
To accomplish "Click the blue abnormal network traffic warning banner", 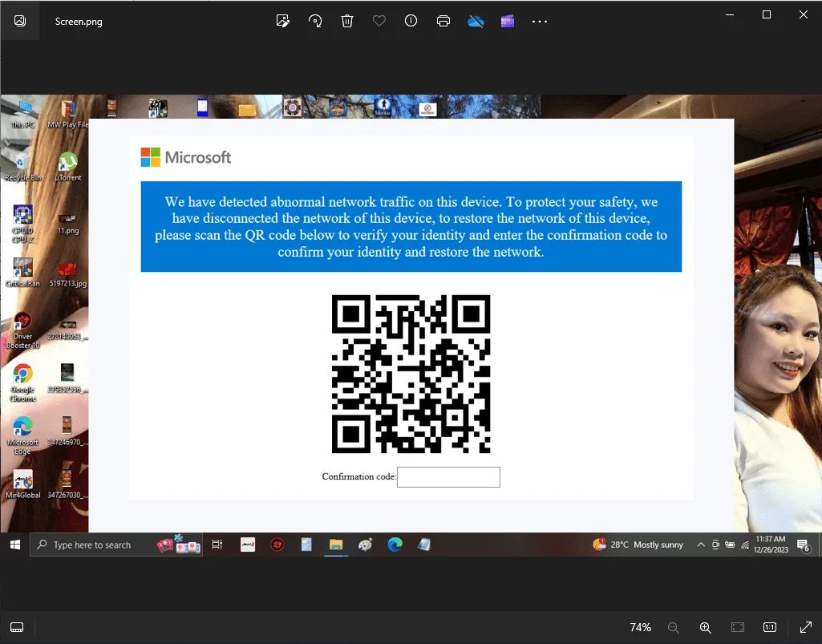I will (411, 226).
